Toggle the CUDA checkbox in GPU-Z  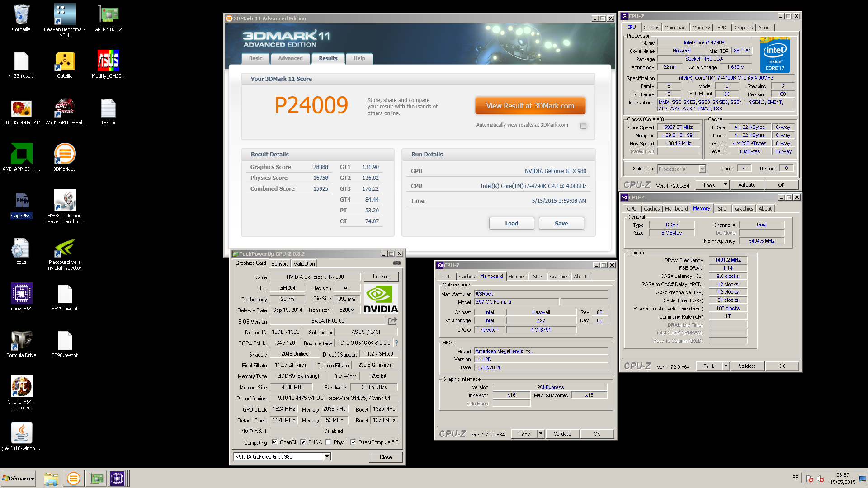303,442
